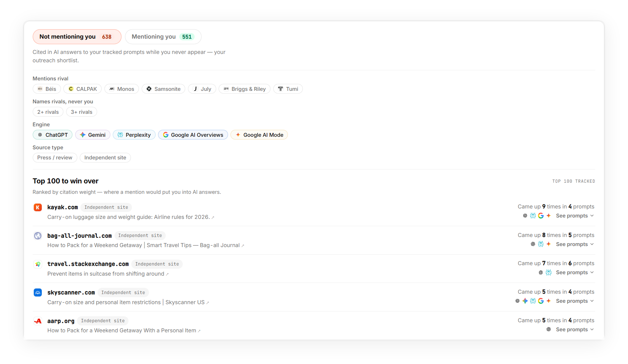Select the Independent site source type filter
The height and width of the screenshot is (364, 628).
(105, 158)
